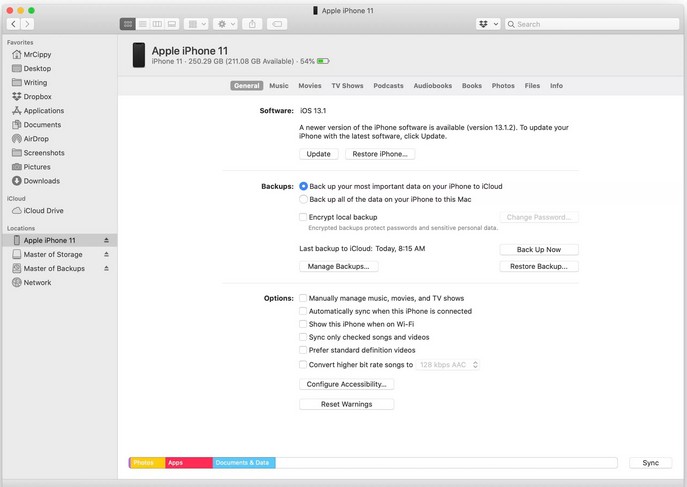Click the battery indicator icon
Screen dimensions: 687x487
point(323,61)
